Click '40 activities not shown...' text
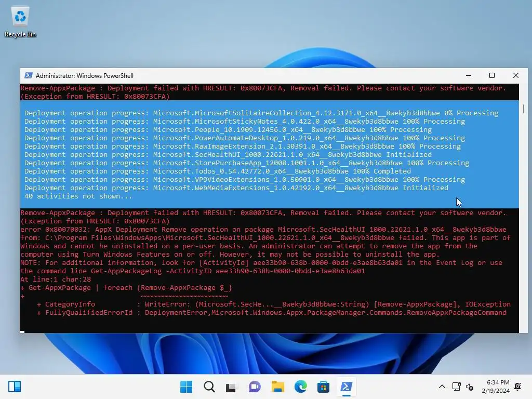This screenshot has height=399, width=532. click(78, 196)
